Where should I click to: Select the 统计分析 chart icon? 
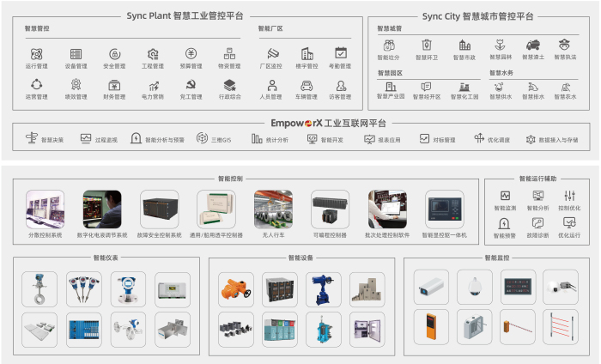pos(257,138)
